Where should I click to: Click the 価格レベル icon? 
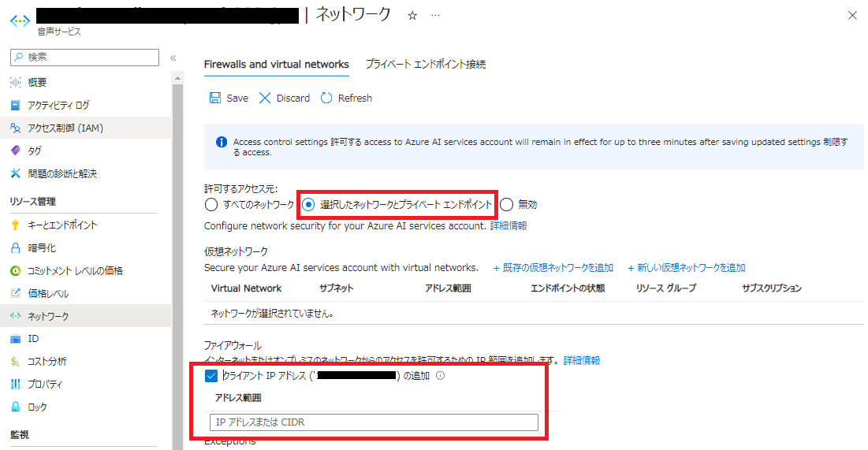16,293
